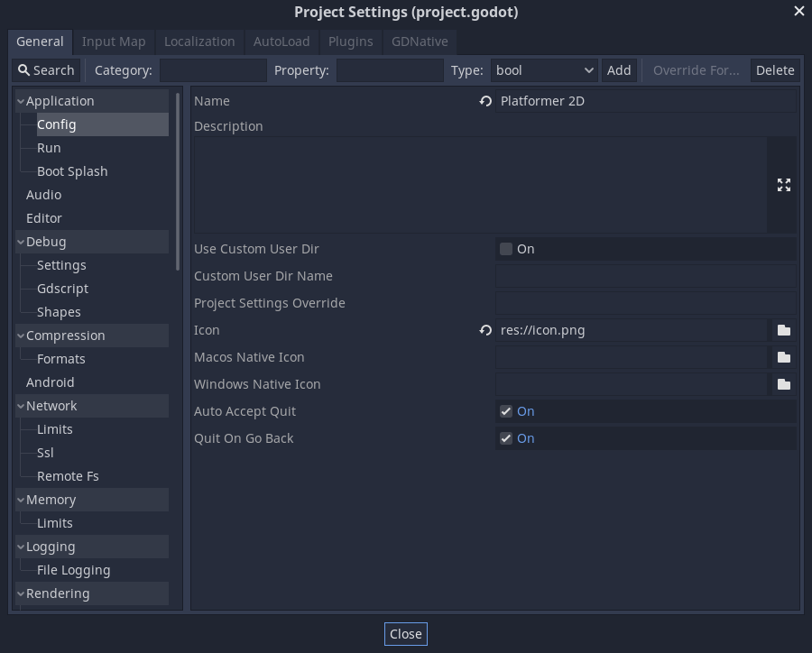Click the revert icon beside the Icon path
Viewport: 812px width, 653px height.
click(485, 330)
